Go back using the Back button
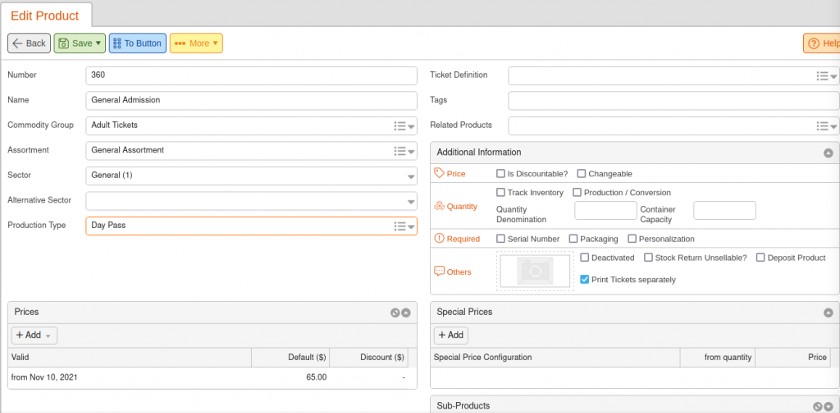This screenshot has width=840, height=413. click(x=29, y=43)
